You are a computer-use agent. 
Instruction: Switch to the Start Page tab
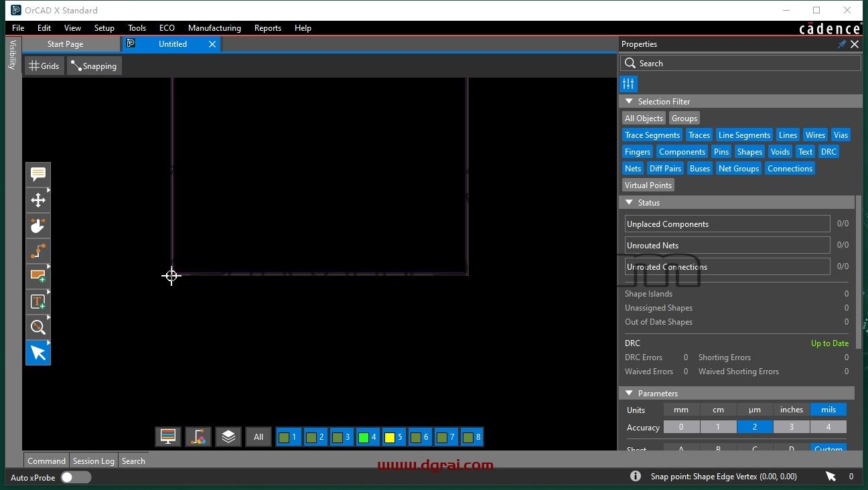click(65, 44)
